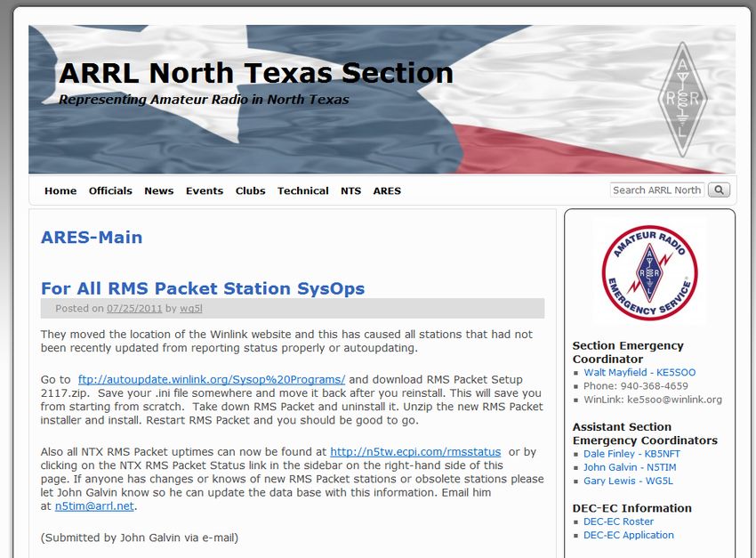Open author wg5l's posts link
This screenshot has height=558, width=756.
click(191, 309)
